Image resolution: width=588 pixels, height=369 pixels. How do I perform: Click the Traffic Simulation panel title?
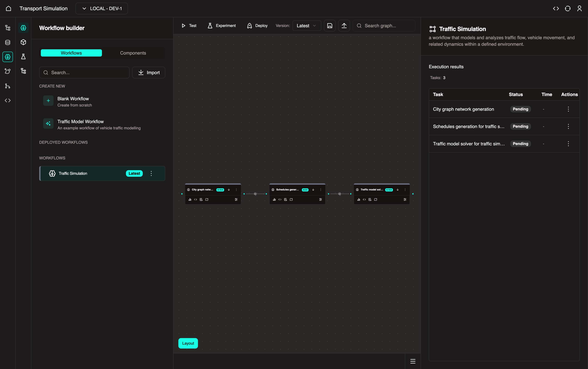[462, 29]
